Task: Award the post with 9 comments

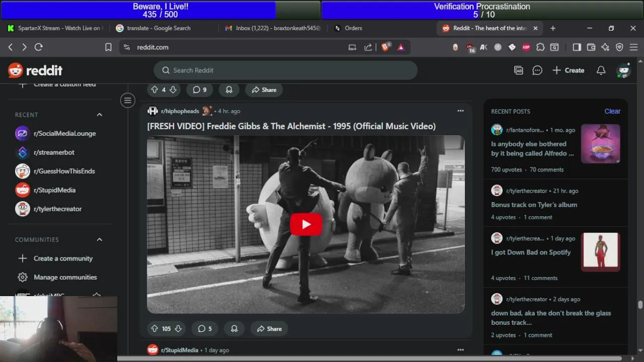Action: tap(229, 90)
